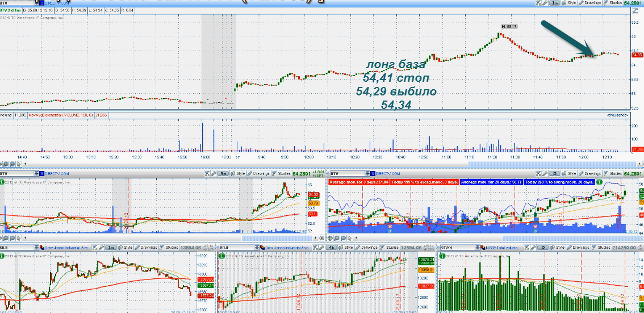Open symbol dropdown in DTV 5m chart
Image resolution: width=644 pixels, height=313 pixels.
[x=36, y=173]
